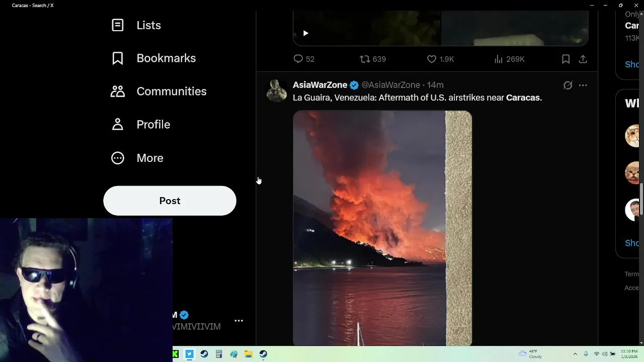Open the green K app in taskbar
The height and width of the screenshot is (362, 644).
[176, 354]
